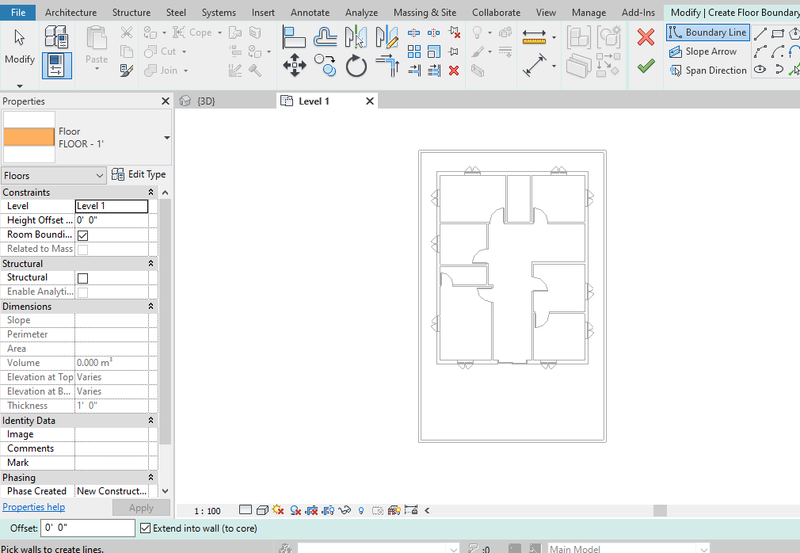
Task: Cancel floor edit mode with red X
Action: (x=646, y=37)
